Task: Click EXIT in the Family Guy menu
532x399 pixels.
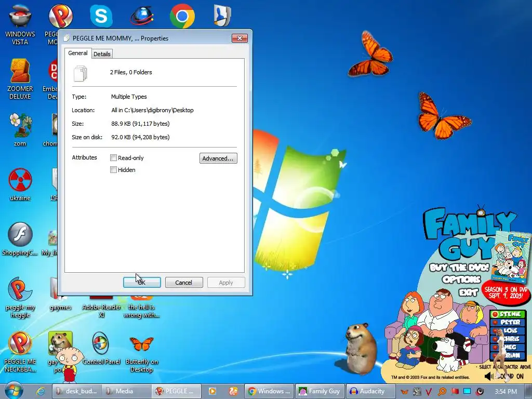Action: coord(468,292)
